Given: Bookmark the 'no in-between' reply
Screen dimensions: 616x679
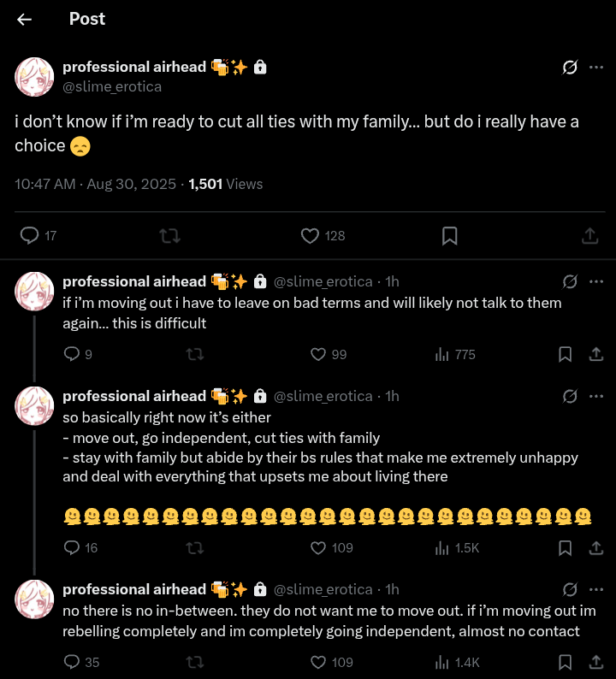Looking at the screenshot, I should point(566,662).
